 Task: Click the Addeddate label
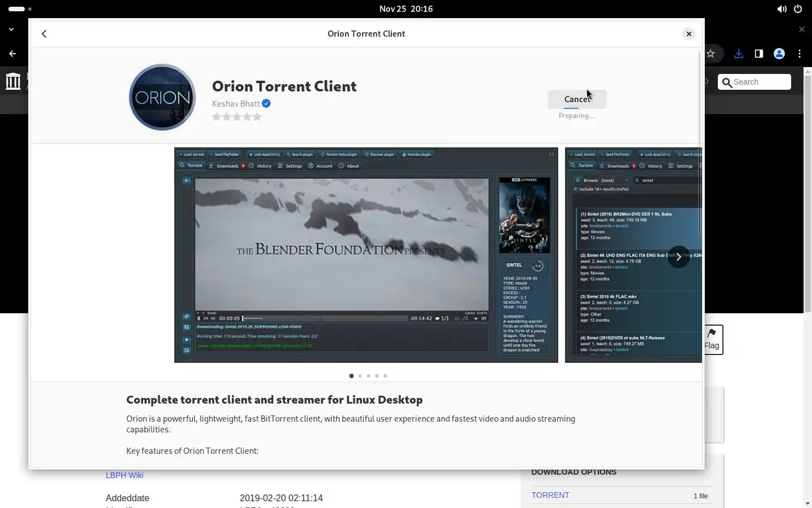[127, 498]
